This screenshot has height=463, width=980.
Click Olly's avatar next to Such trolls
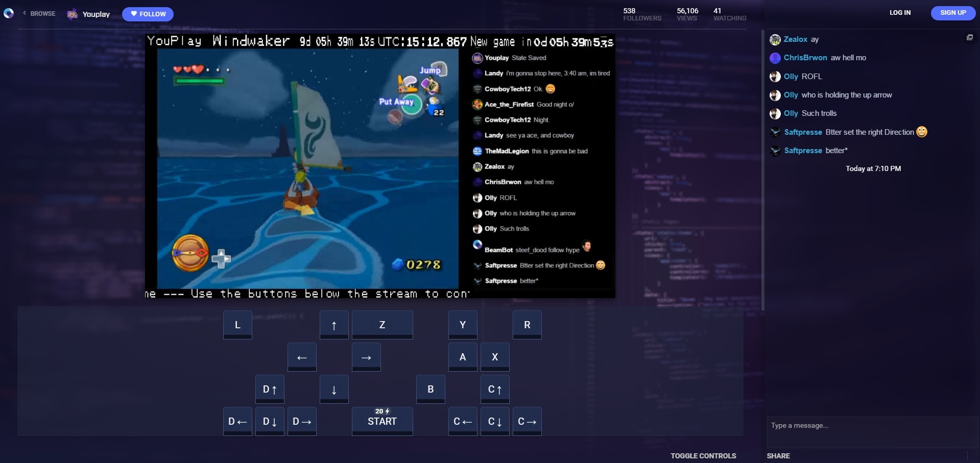coord(775,114)
